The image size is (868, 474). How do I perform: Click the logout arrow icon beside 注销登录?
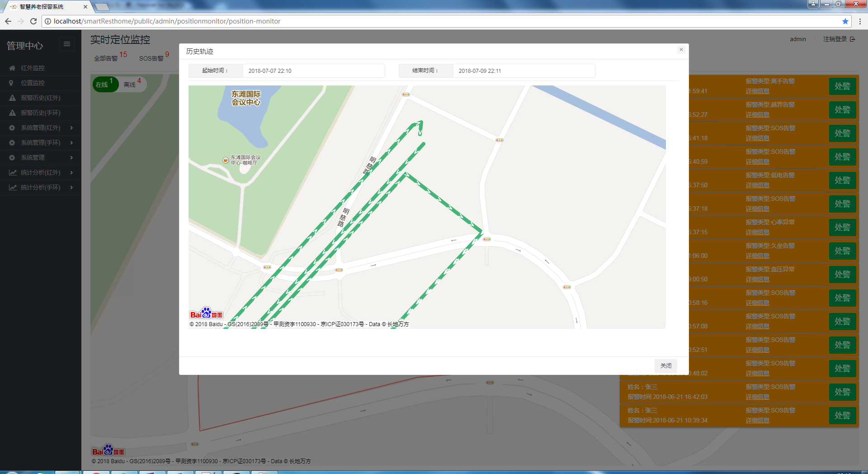(x=853, y=39)
